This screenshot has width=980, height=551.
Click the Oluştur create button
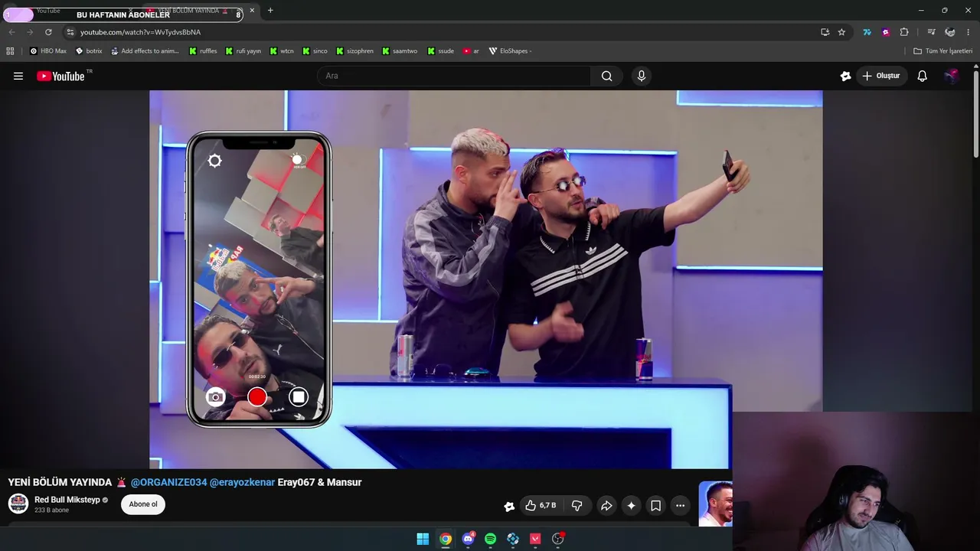pyautogui.click(x=881, y=76)
